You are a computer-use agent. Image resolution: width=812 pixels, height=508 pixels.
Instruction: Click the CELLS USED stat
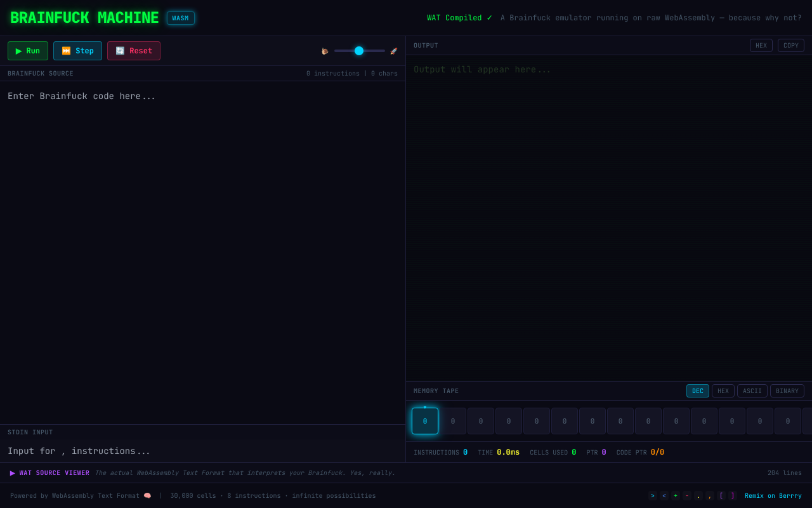pyautogui.click(x=553, y=453)
